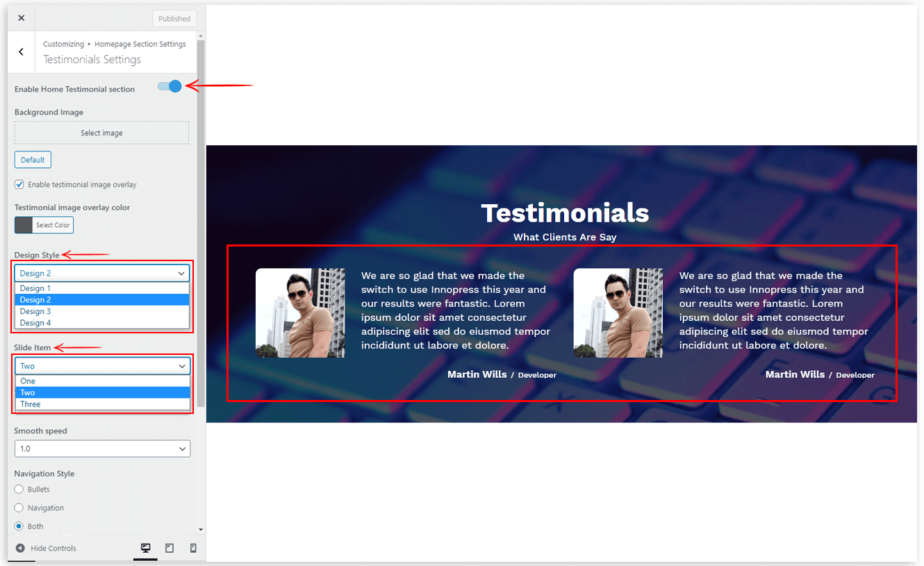Click scrollbar up arrow in sidebar
Screen dimensions: 924x566
point(201,35)
